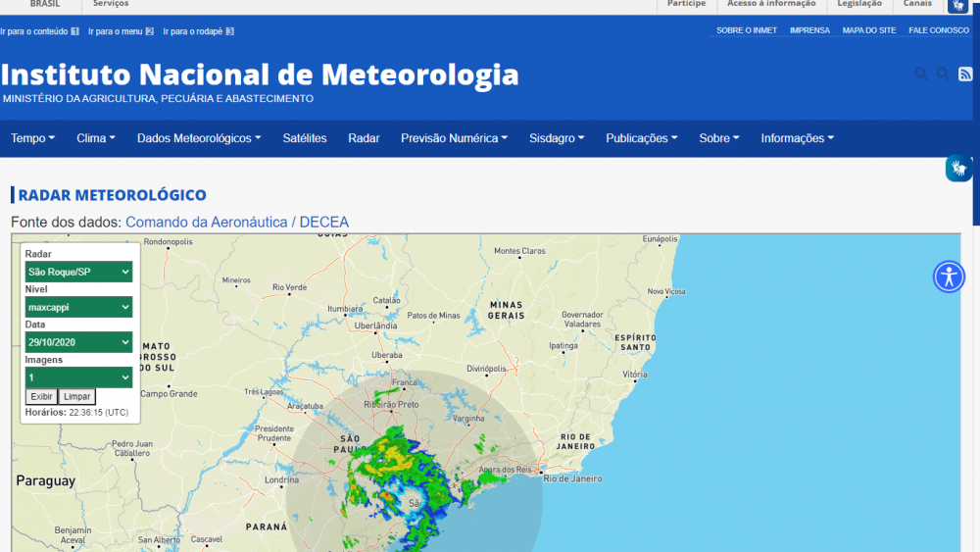Expand the Previsão Numérica menu
980x552 pixels.
point(454,138)
